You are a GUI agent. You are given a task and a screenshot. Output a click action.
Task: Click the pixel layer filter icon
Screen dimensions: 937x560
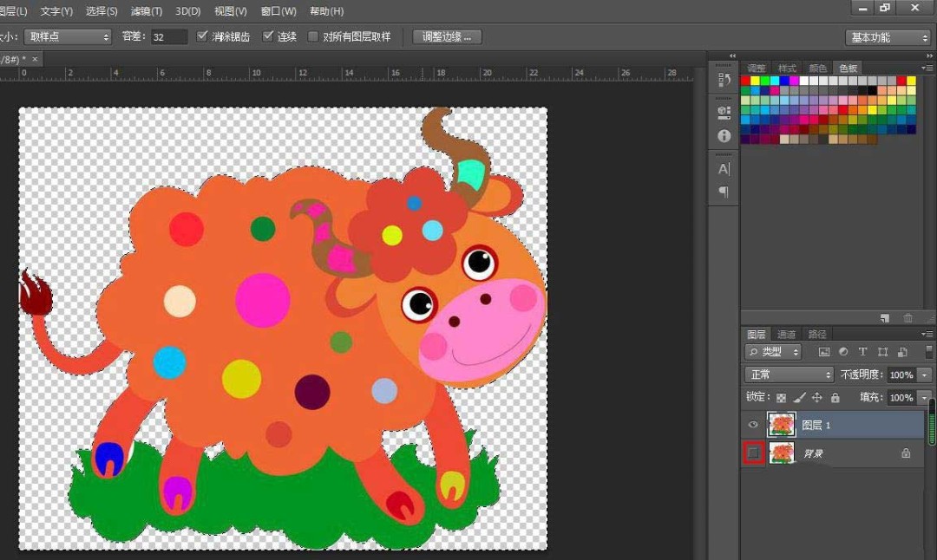click(x=823, y=352)
